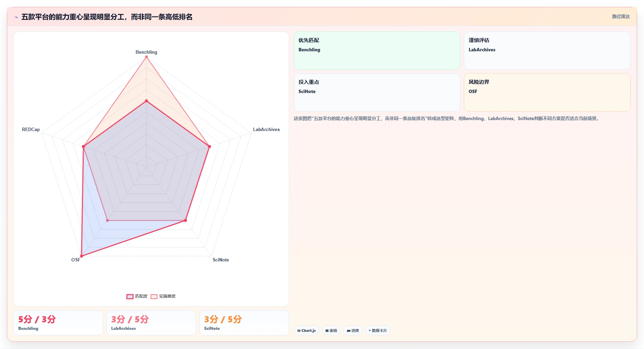
Task: Click the REDCap data point on radar
Action: click(83, 146)
